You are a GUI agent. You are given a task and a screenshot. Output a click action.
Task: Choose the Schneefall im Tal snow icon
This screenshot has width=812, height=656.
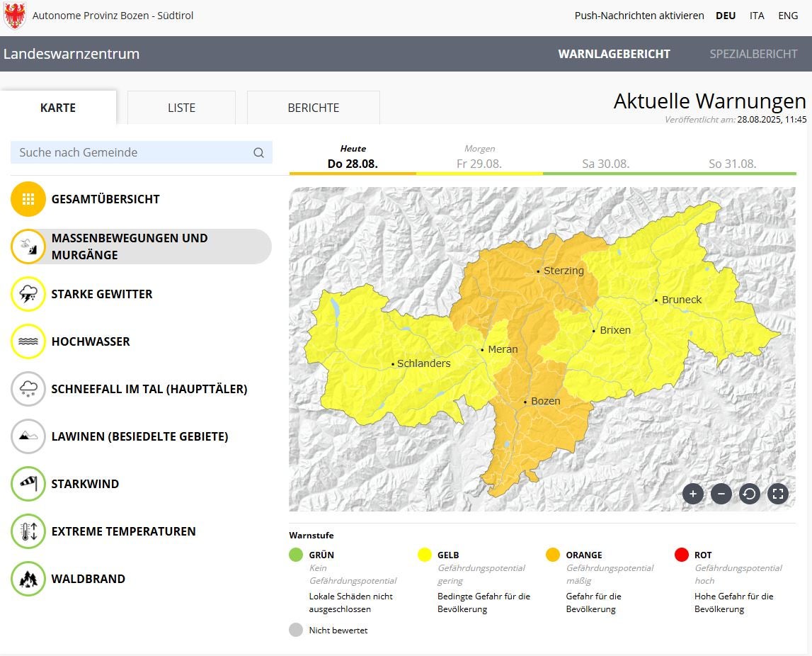(28, 389)
